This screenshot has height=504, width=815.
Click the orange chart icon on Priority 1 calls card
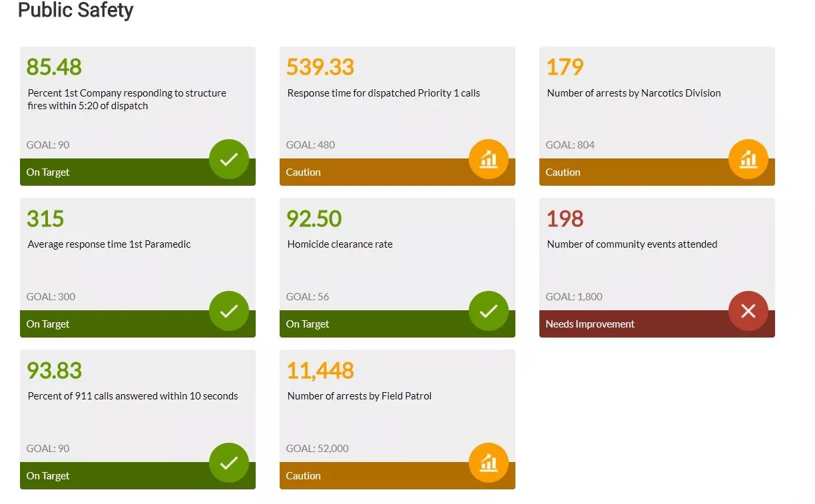coord(489,159)
